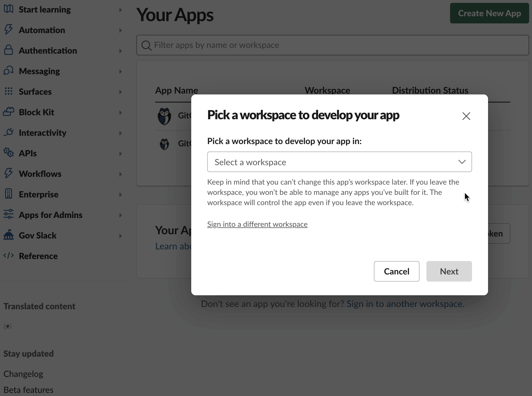
Task: Open the Beta features link
Action: click(29, 390)
